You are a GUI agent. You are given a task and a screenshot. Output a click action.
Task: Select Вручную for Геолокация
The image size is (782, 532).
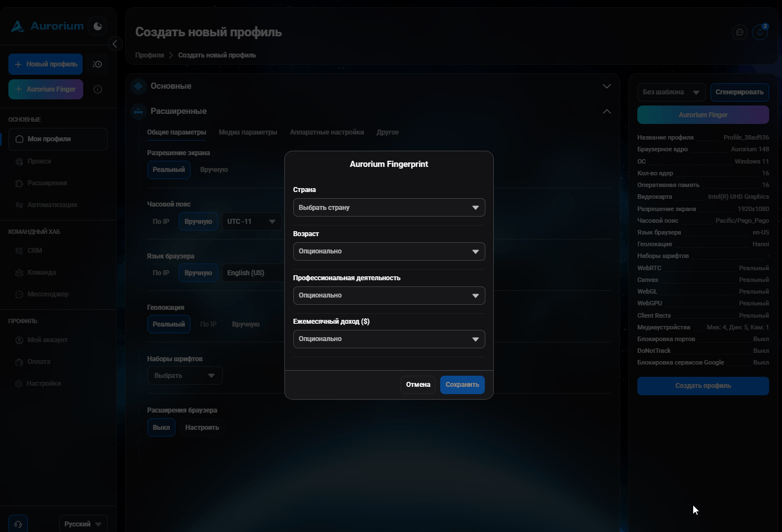click(246, 324)
